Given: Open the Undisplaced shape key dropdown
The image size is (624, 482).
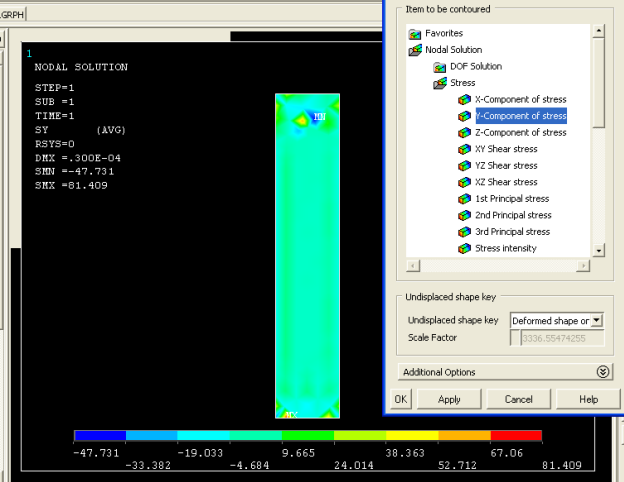Looking at the screenshot, I should (x=597, y=320).
